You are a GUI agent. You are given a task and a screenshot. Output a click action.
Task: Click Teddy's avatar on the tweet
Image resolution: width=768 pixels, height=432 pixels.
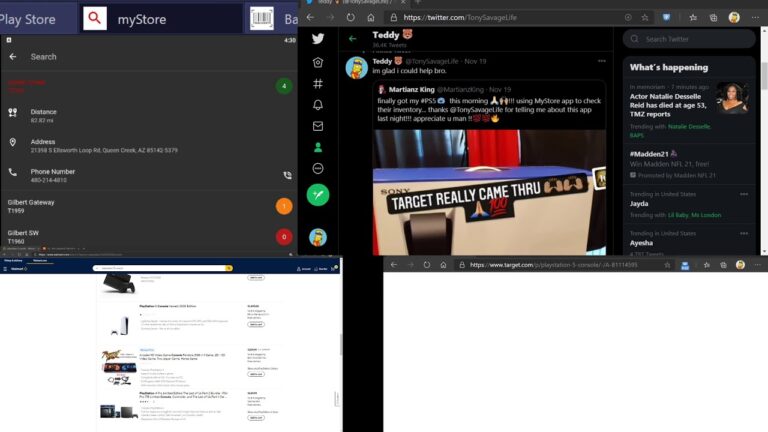coord(357,68)
